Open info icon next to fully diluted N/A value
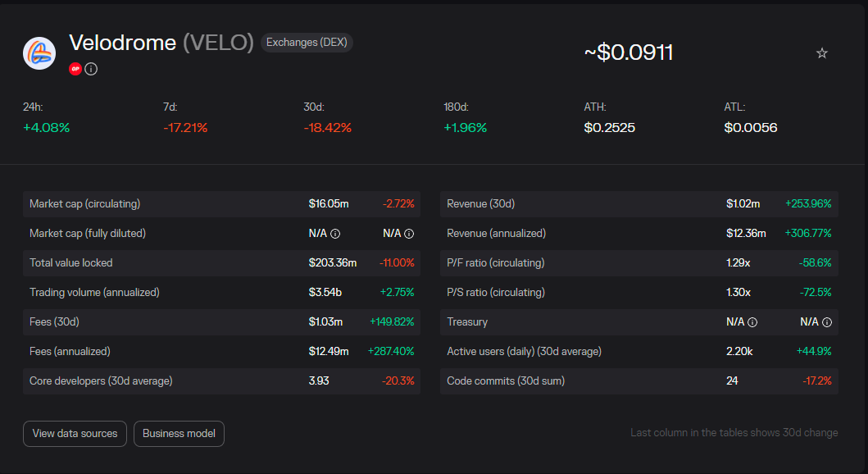868x474 pixels. 335,234
